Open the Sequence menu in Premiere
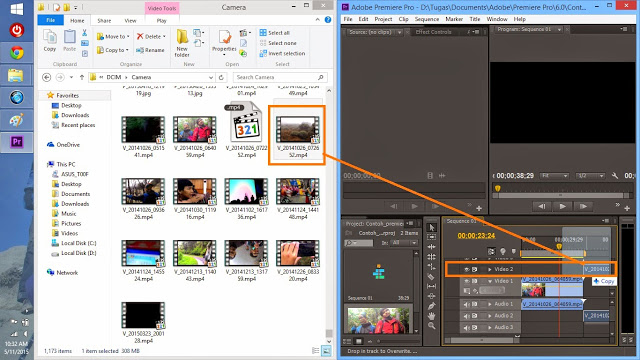Image resolution: width=640 pixels, height=360 pixels. [427, 19]
